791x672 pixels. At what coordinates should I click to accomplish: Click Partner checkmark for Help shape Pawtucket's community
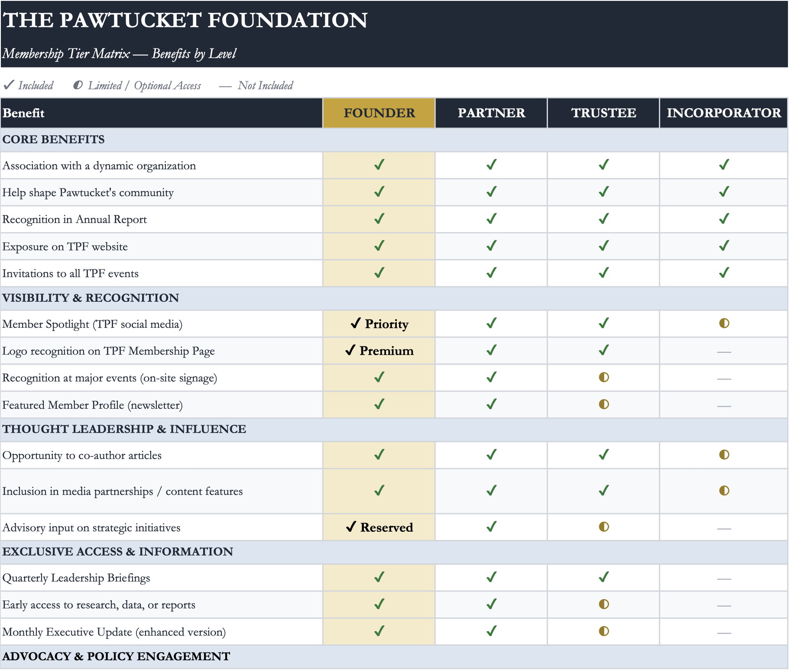pos(491,192)
